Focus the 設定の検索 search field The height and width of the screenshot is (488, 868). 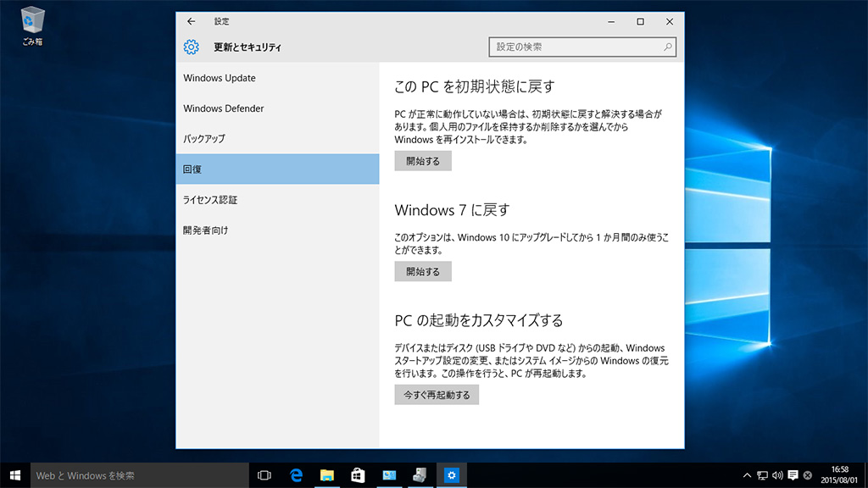[x=582, y=47]
